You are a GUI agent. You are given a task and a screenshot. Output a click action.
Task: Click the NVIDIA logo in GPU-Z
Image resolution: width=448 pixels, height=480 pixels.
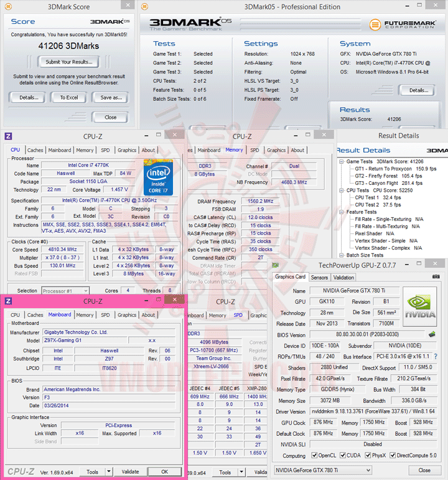(419, 306)
